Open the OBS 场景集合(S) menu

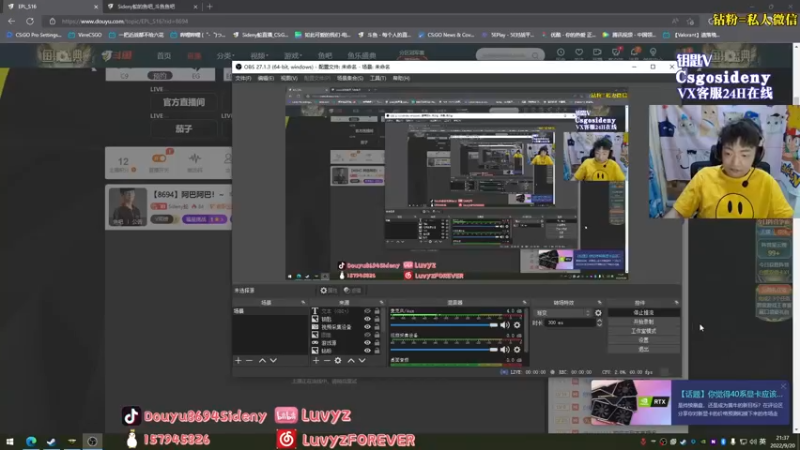pos(350,78)
